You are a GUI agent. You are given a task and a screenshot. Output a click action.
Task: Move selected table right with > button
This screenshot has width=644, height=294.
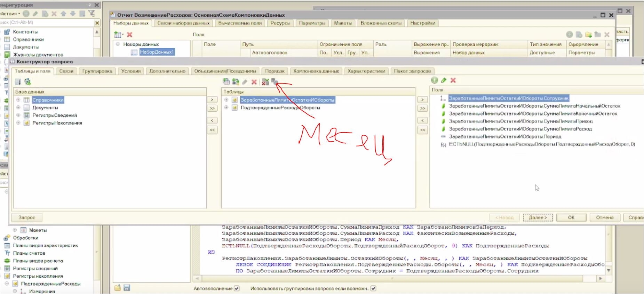pos(212,100)
